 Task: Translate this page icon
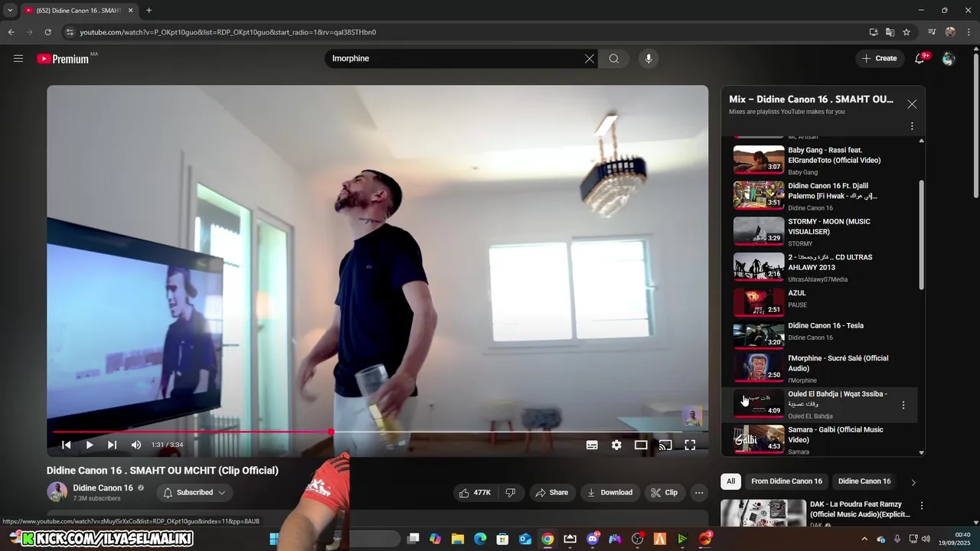click(890, 32)
